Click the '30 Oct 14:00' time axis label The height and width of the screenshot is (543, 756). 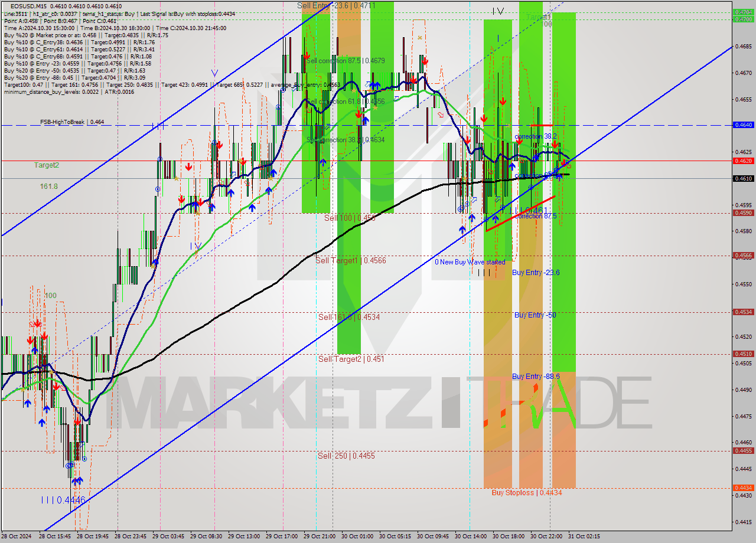(471, 537)
